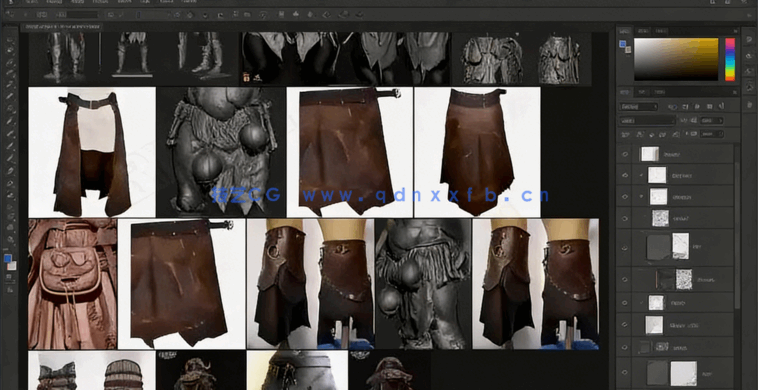Click the leather chaps with belt reference image

(92, 152)
